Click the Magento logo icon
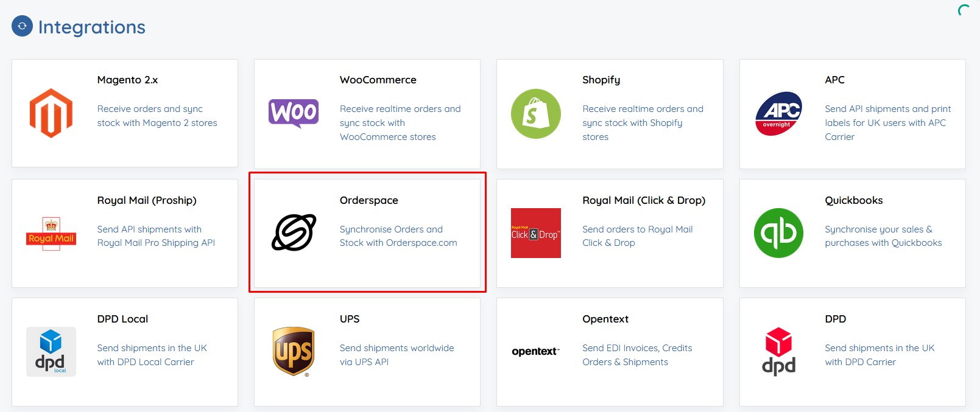Image resolution: width=980 pixels, height=412 pixels. click(51, 113)
